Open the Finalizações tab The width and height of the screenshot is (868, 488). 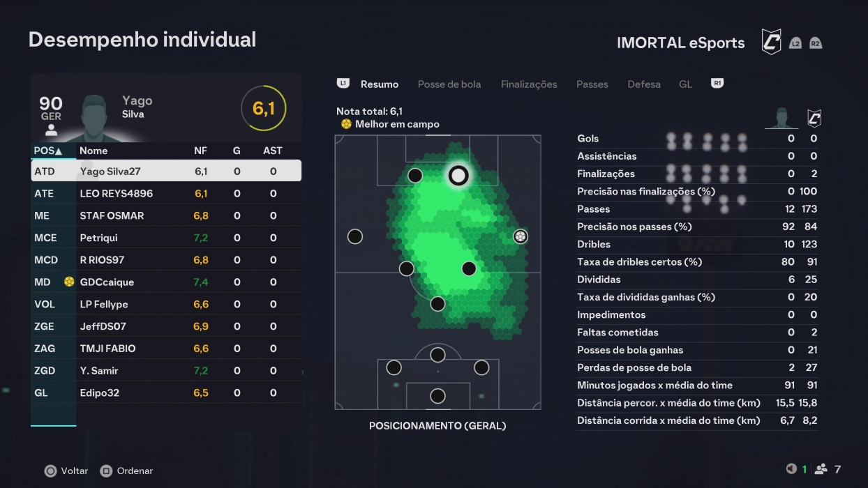point(528,84)
